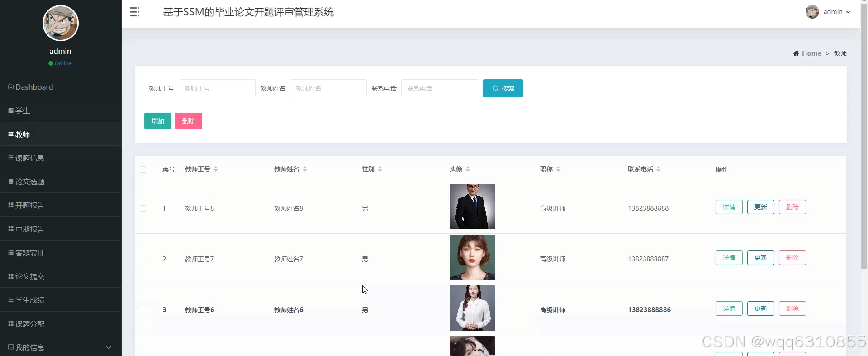Image resolution: width=868 pixels, height=356 pixels.
Task: Open Dashboard from the sidebar
Action: [x=61, y=87]
